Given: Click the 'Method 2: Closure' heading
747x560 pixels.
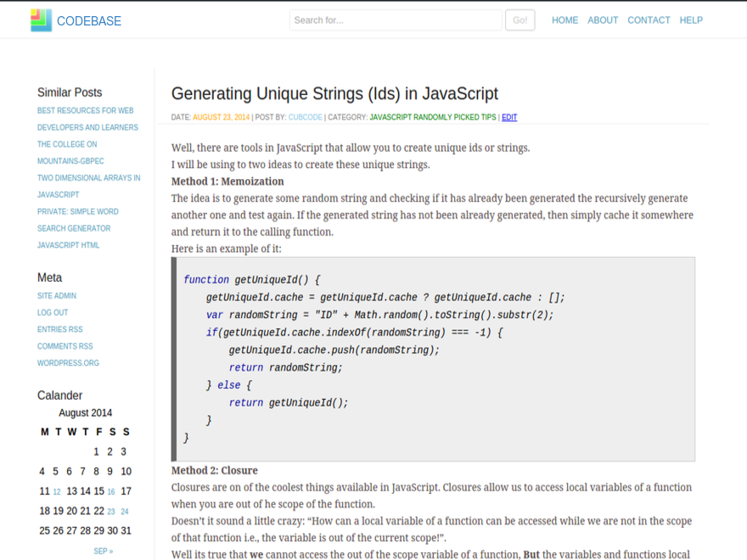Looking at the screenshot, I should [x=215, y=470].
